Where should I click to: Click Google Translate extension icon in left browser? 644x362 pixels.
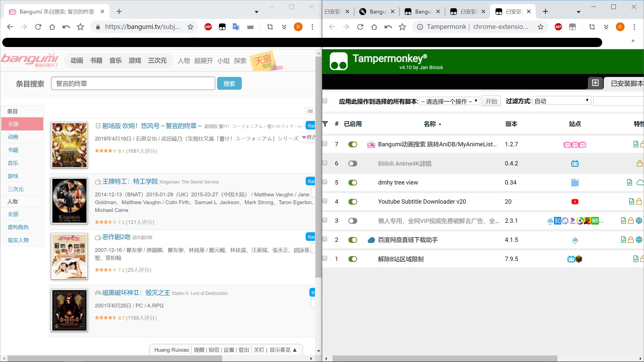point(236,27)
